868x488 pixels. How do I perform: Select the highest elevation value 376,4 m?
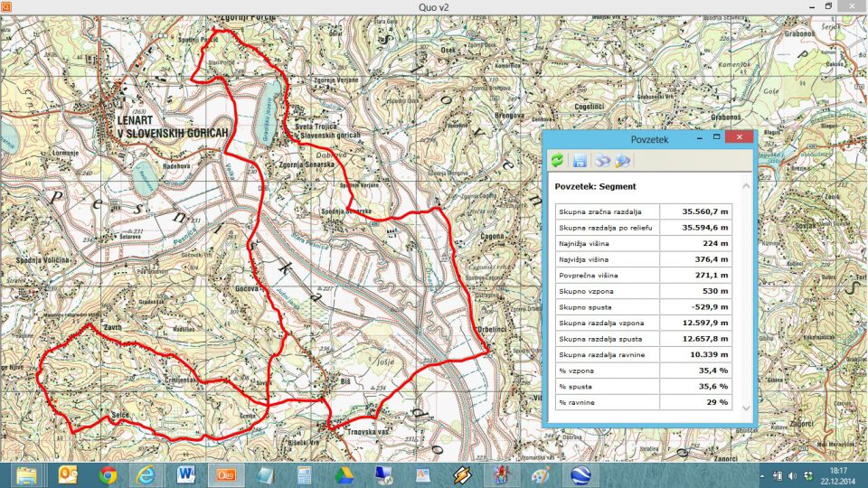[712, 259]
